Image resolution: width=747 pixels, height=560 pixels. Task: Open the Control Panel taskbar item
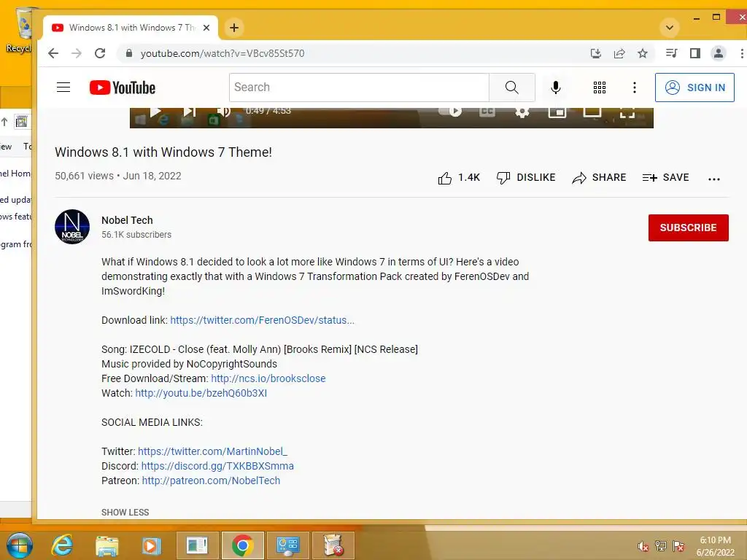(287, 545)
